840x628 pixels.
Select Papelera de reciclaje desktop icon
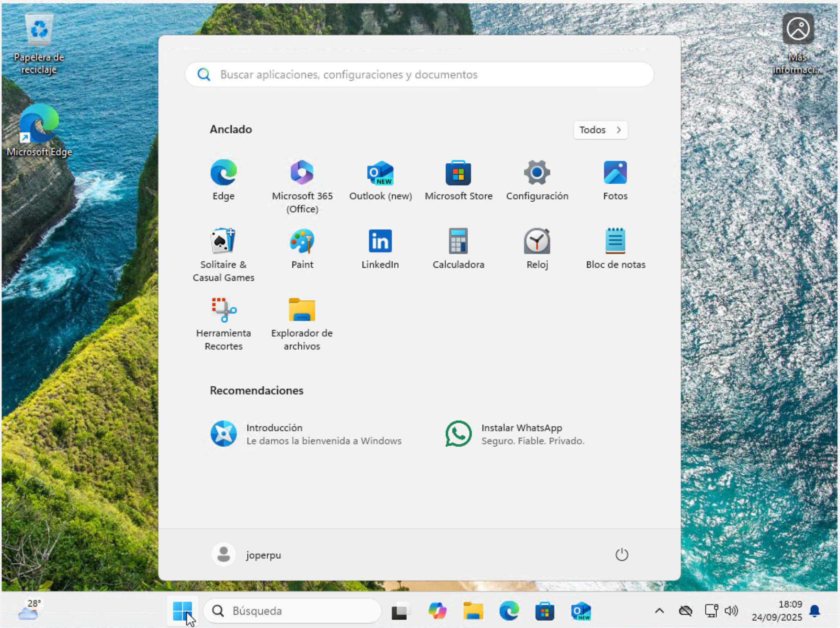39,43
